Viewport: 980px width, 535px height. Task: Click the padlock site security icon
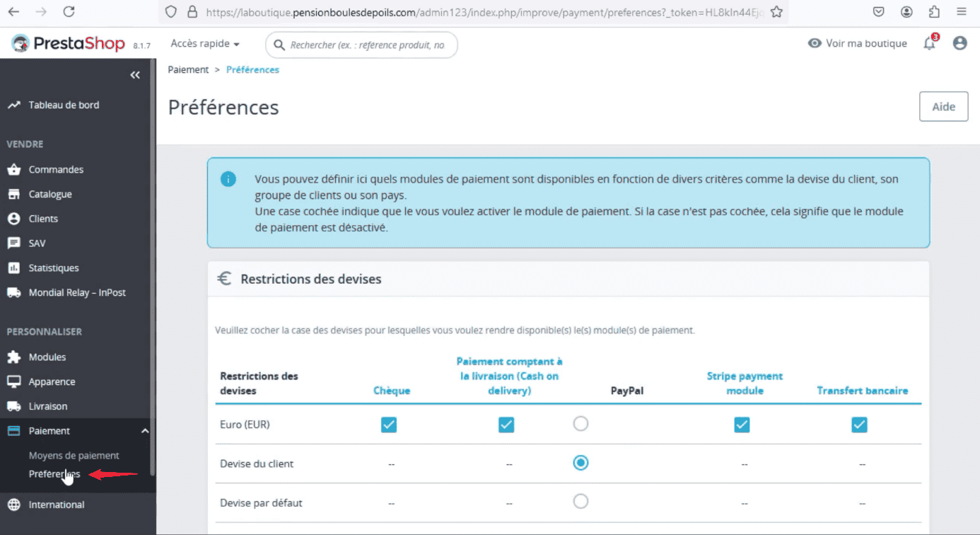192,12
